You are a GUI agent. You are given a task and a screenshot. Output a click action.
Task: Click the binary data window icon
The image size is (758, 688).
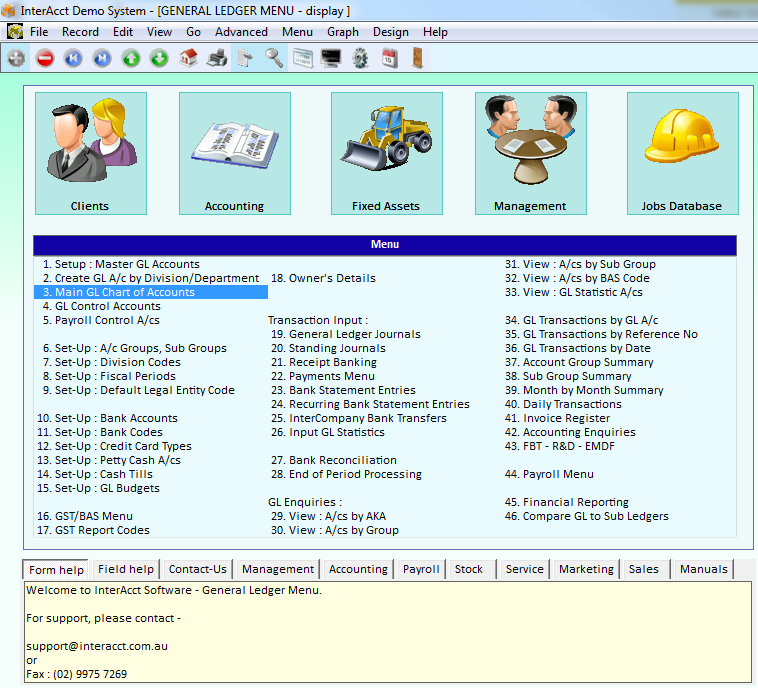[303, 59]
